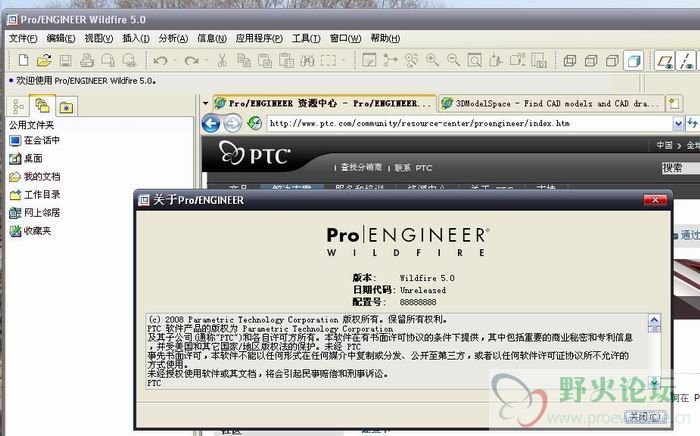Select 我的文档 in common folders
This screenshot has height=436, width=700.
tap(34, 177)
